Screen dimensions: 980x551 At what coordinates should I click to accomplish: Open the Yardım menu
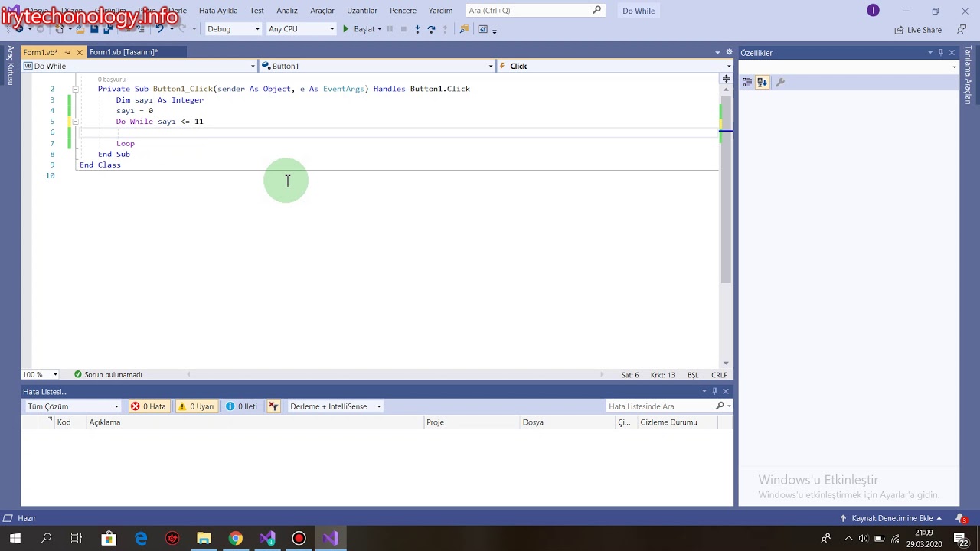point(440,11)
